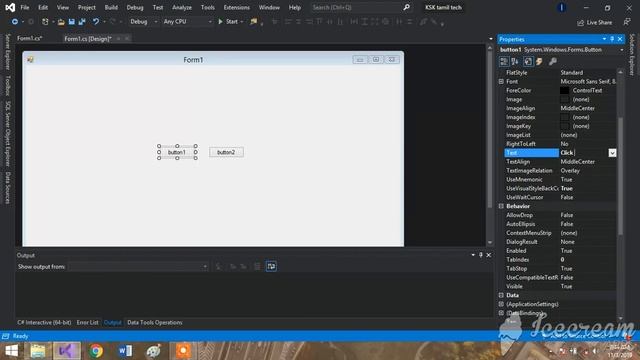Open the Text property value dropdown arrow
This screenshot has width=640, height=360.
click(x=612, y=153)
